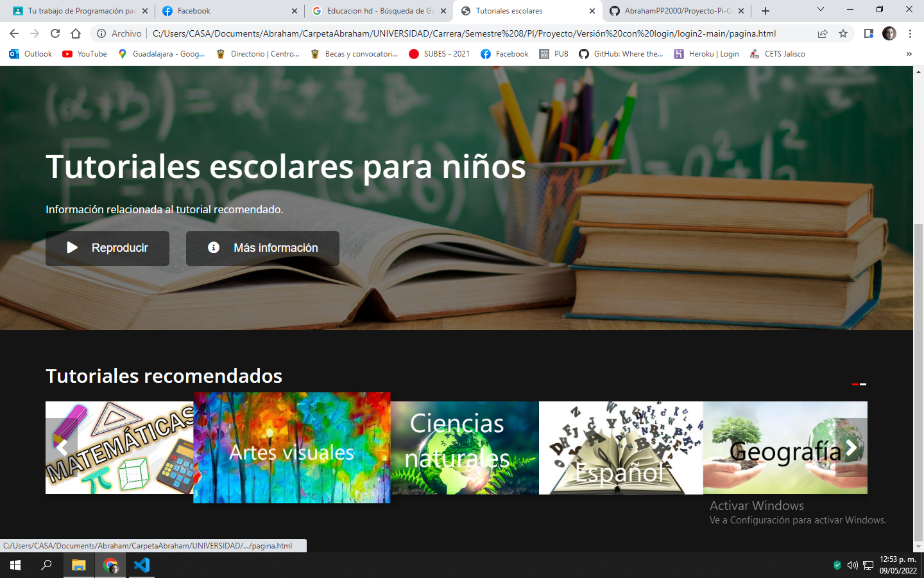Switch to the Facebook tab
924x578 pixels.
coord(229,11)
